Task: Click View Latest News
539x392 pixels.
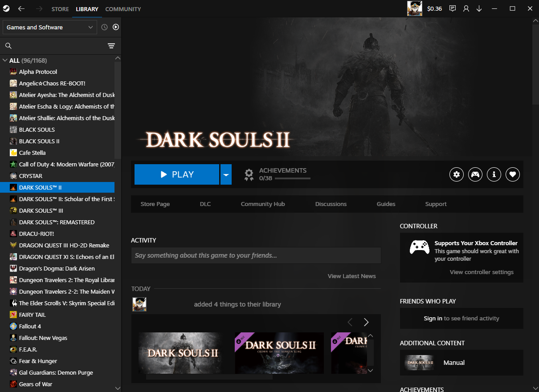Action: [x=352, y=276]
